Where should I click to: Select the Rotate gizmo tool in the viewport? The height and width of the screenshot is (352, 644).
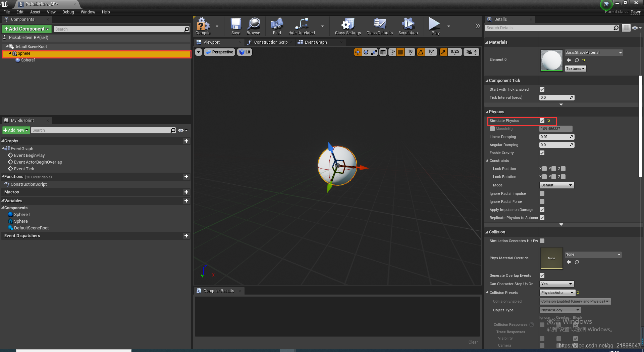coord(365,52)
